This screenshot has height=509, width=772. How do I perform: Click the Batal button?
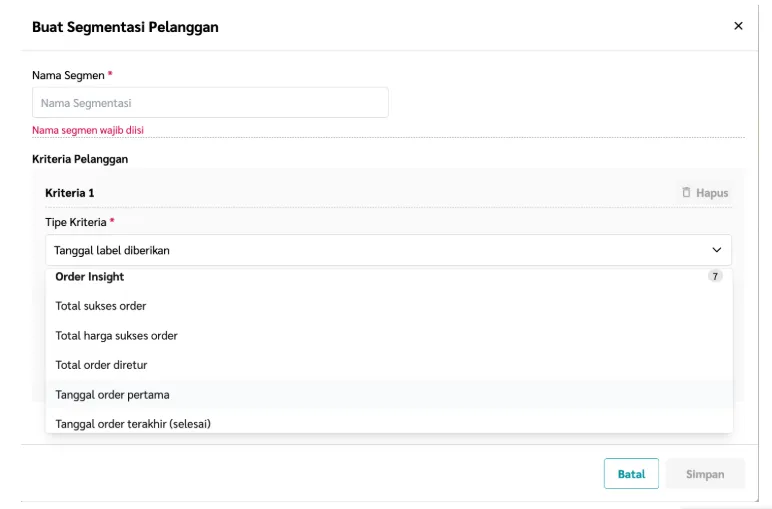click(x=631, y=474)
